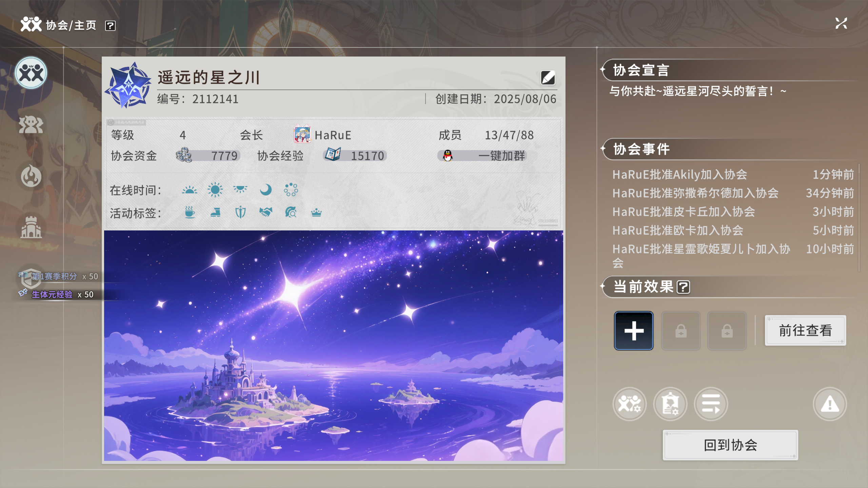Image resolution: width=868 pixels, height=488 pixels.
Task: Click the 一键加群 QQ group button
Action: 482,156
